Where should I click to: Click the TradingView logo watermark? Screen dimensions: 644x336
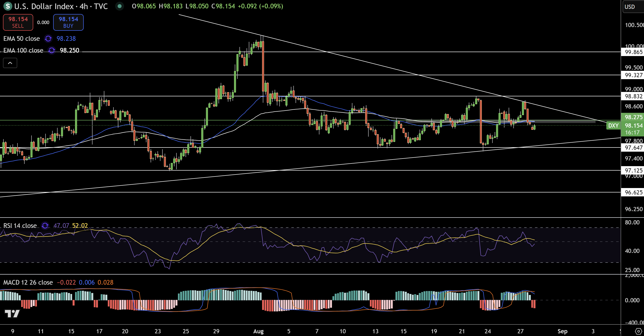[12, 314]
